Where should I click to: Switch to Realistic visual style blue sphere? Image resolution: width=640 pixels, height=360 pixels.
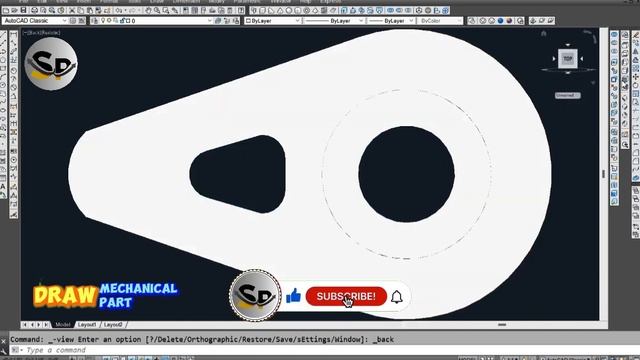500,20
